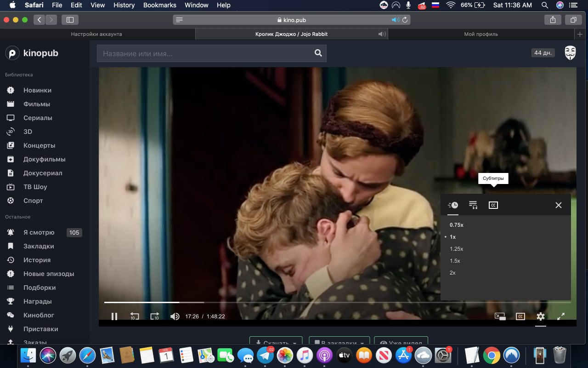This screenshot has width=588, height=368.
Task: Open player settings gear icon
Action: pyautogui.click(x=541, y=316)
